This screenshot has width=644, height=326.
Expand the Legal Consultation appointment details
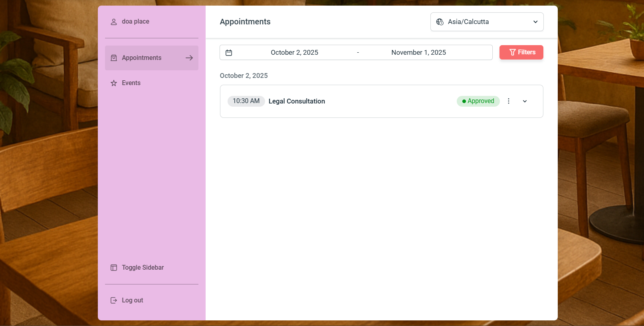tap(525, 101)
